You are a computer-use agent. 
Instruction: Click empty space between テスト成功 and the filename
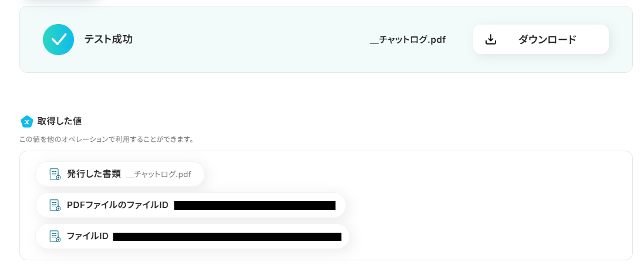pyautogui.click(x=247, y=40)
